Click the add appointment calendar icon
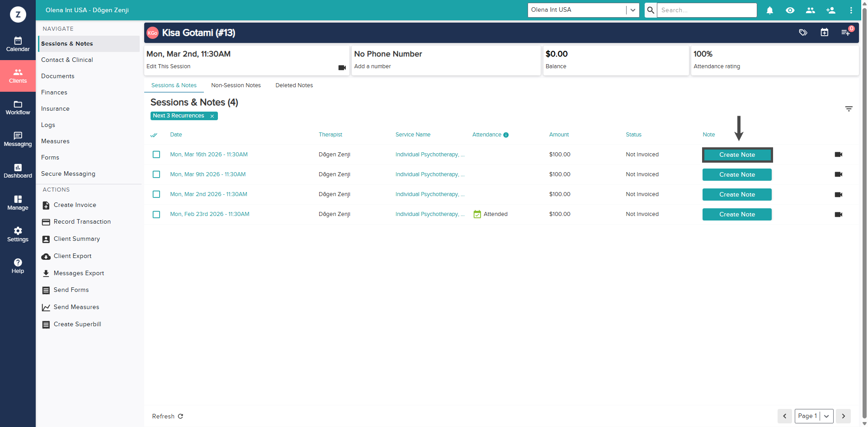 824,33
